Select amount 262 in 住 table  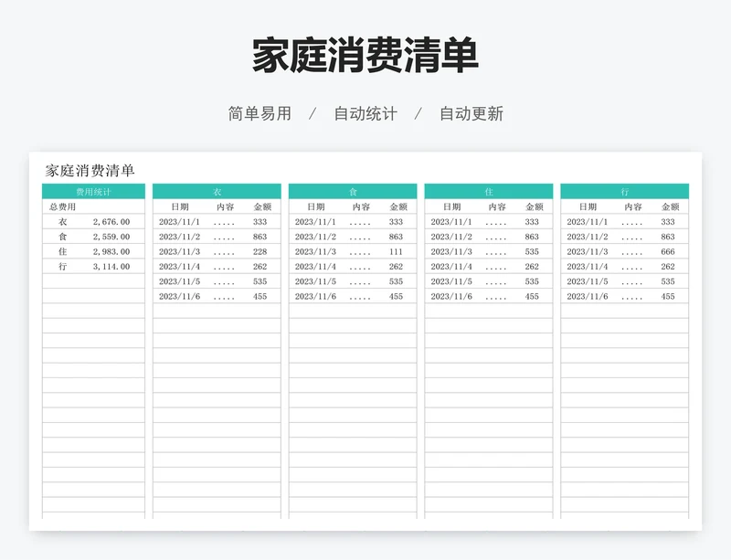point(532,267)
